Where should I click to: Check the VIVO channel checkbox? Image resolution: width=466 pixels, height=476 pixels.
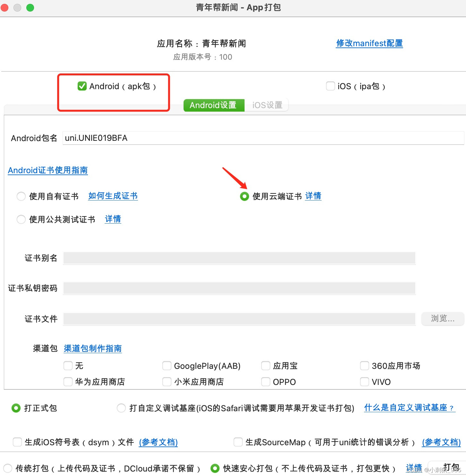365,382
